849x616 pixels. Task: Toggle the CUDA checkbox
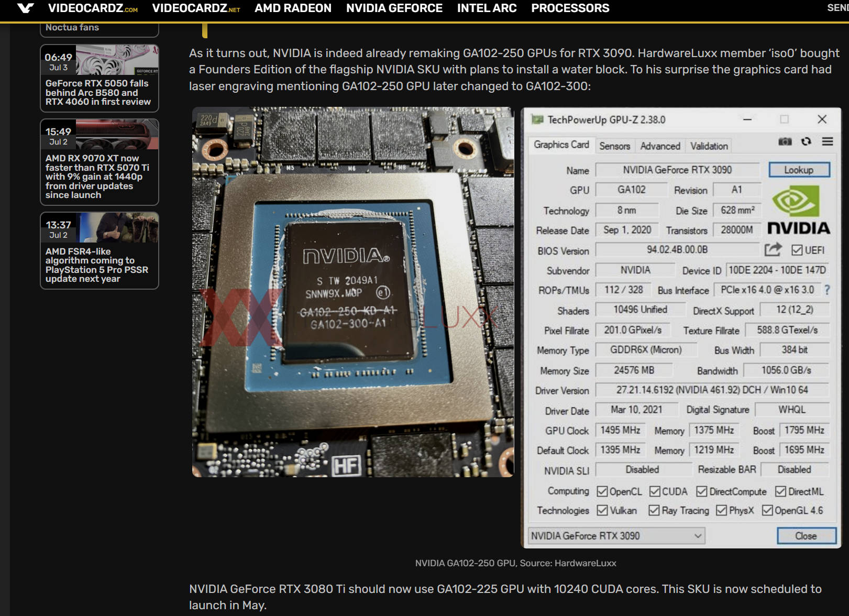click(x=655, y=491)
